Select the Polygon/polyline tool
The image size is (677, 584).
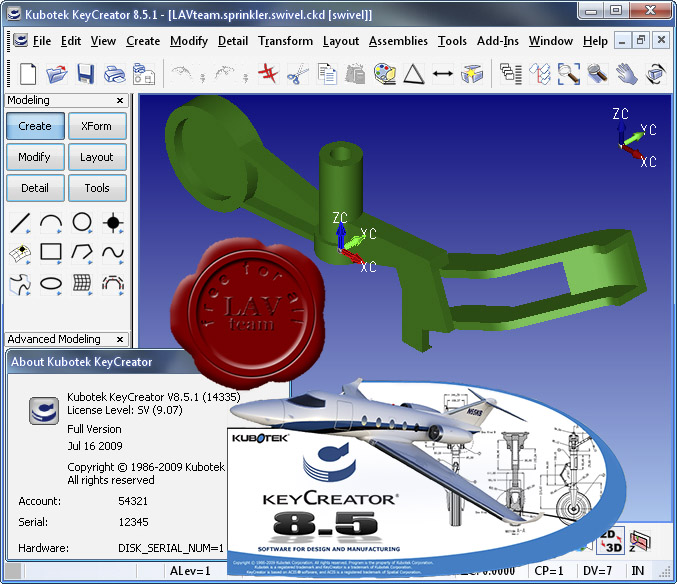pyautogui.click(x=82, y=253)
